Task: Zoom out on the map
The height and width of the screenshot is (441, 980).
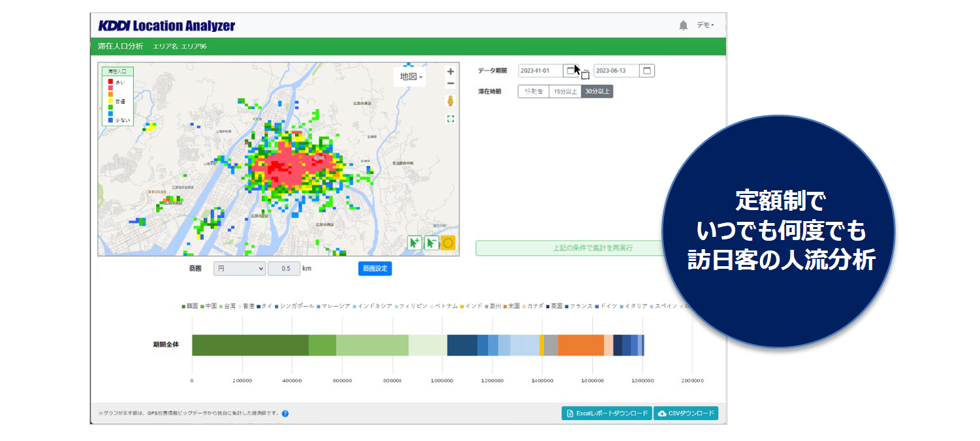Action: [450, 84]
